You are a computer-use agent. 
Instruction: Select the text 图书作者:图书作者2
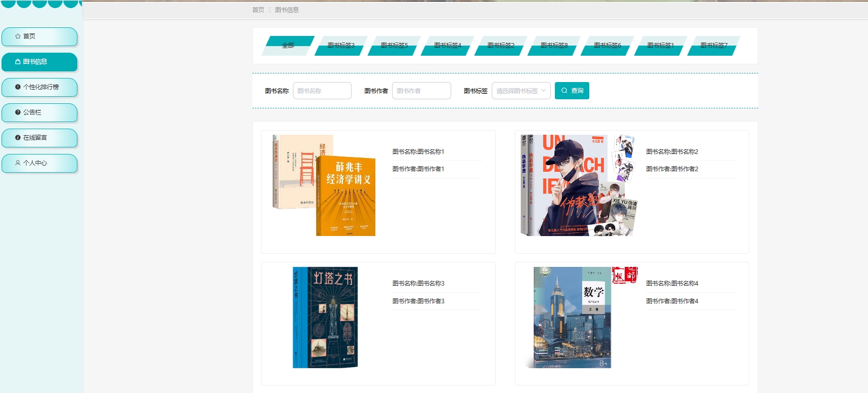click(672, 169)
